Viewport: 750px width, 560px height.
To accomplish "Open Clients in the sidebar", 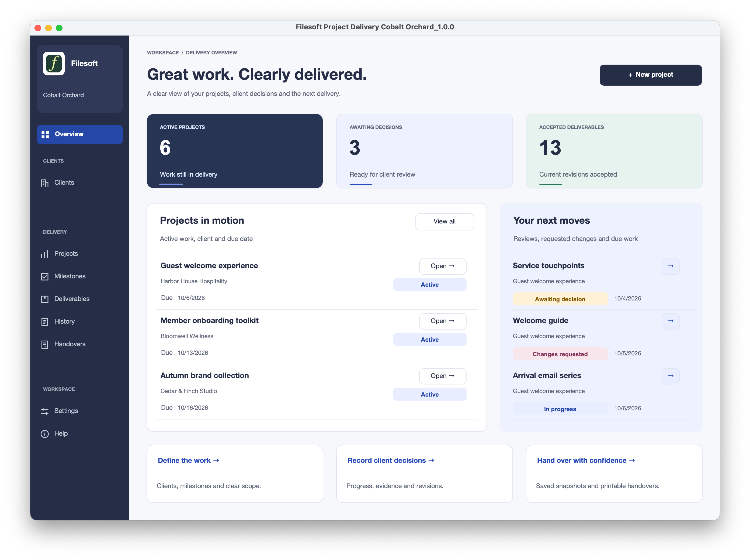I will (x=80, y=183).
